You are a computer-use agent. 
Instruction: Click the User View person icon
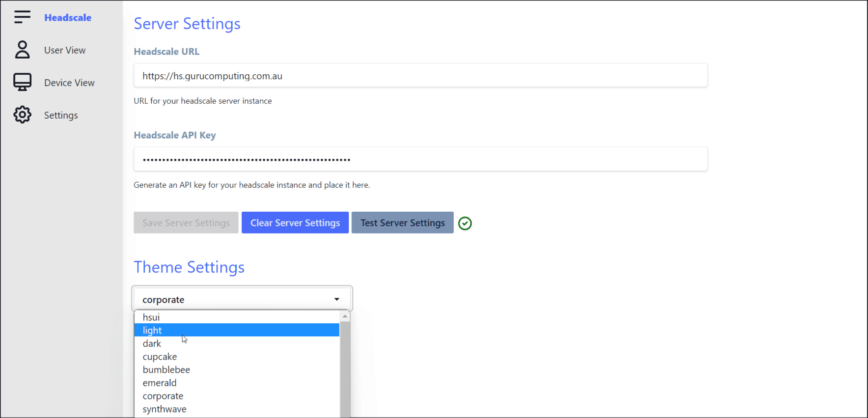[x=22, y=50]
